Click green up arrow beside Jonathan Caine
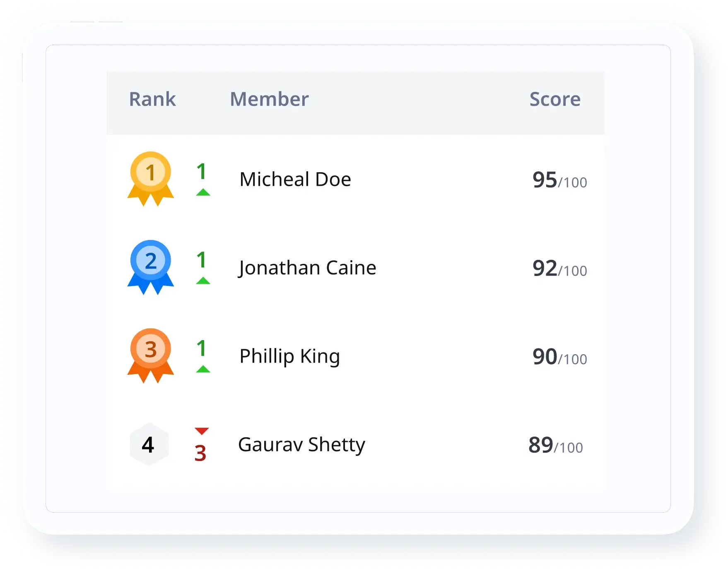The height and width of the screenshot is (571, 728). (x=203, y=281)
